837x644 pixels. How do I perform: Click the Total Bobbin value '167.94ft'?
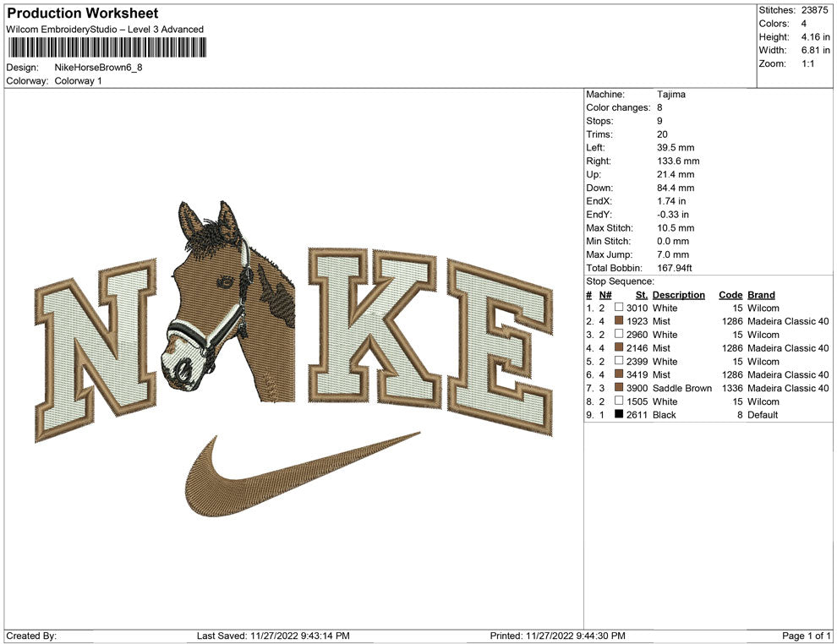coord(674,267)
